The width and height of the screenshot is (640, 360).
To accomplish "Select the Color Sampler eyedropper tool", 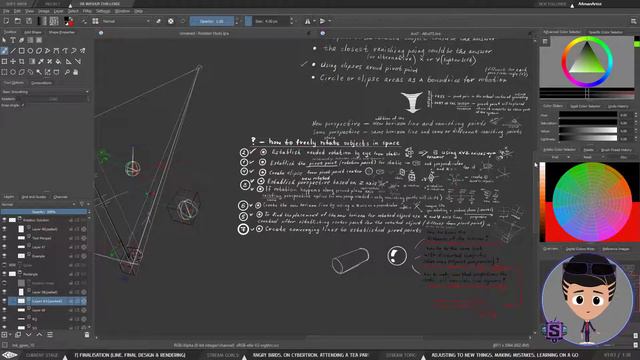I will click(x=41, y=62).
